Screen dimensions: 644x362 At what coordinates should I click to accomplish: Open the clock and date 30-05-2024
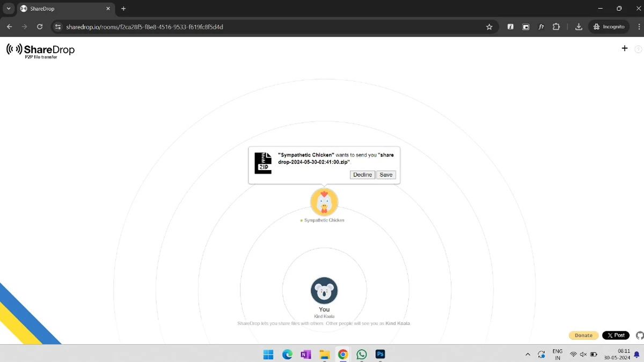(617, 354)
